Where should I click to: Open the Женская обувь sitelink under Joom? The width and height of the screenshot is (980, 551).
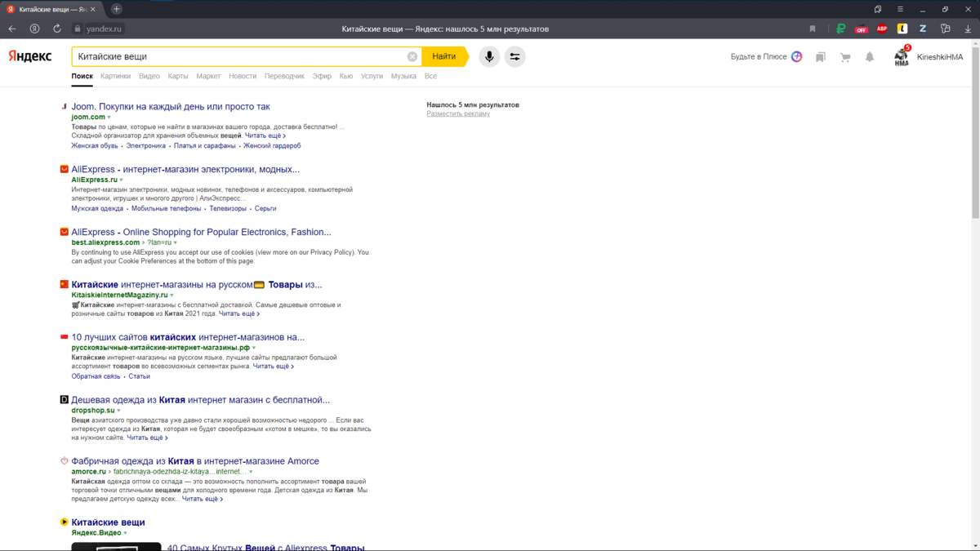pyautogui.click(x=95, y=145)
